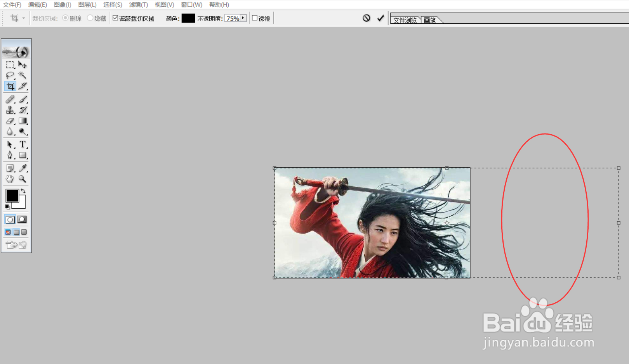This screenshot has height=364, width=629.
Task: Select the Zoom tool
Action: click(23, 179)
